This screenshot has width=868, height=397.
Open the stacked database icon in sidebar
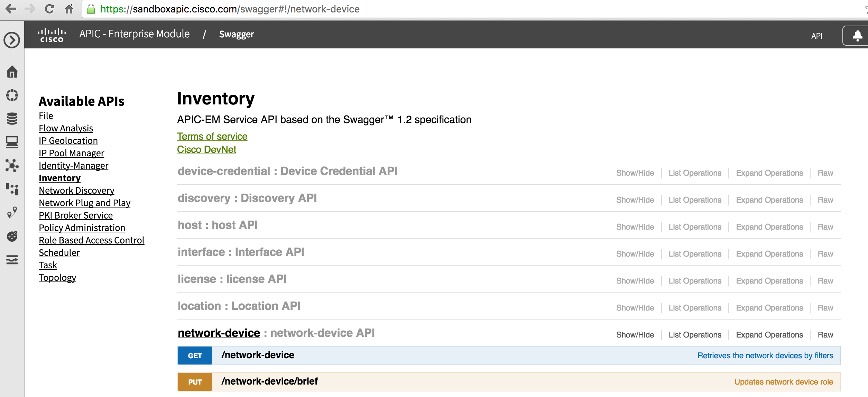coord(12,119)
